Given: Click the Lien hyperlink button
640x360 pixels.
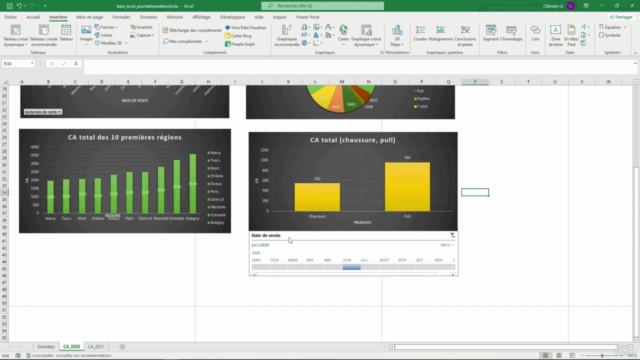Looking at the screenshot, I should coord(535,33).
